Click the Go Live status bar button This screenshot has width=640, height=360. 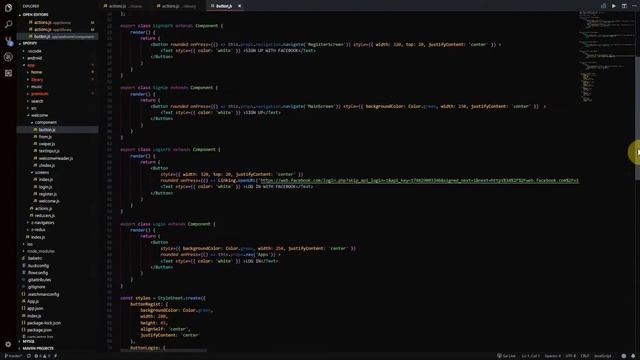tap(506, 356)
